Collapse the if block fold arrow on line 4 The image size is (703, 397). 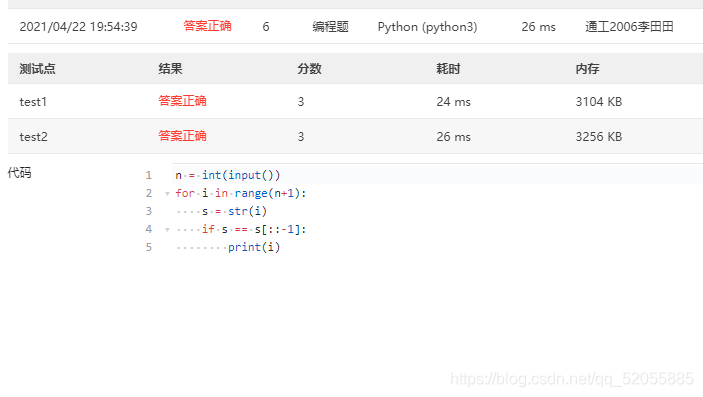[x=167, y=230]
